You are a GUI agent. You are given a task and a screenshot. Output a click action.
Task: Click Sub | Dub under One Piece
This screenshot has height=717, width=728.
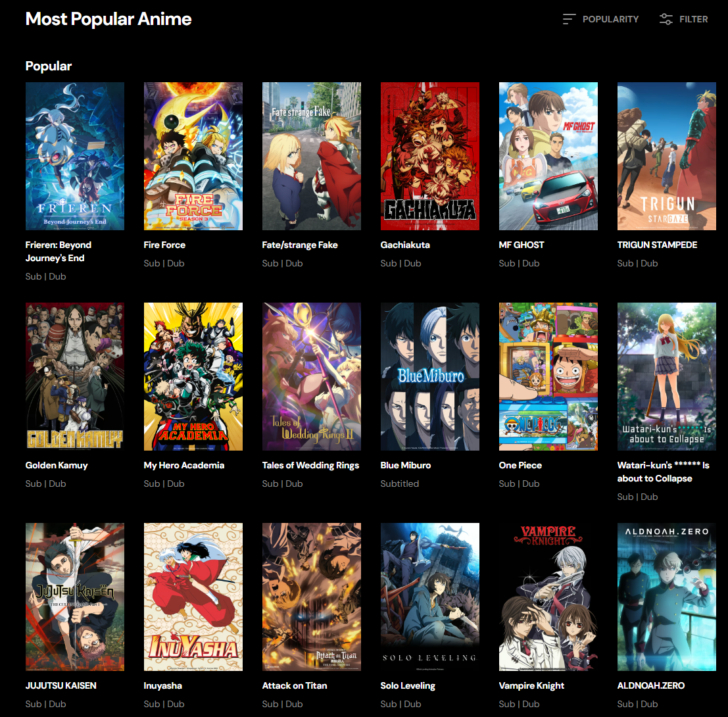(x=519, y=484)
